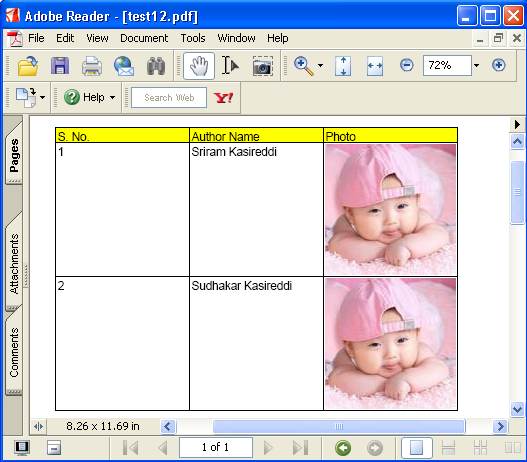Switch to the Continuous page layout
The width and height of the screenshot is (527, 462).
pyautogui.click(x=448, y=448)
